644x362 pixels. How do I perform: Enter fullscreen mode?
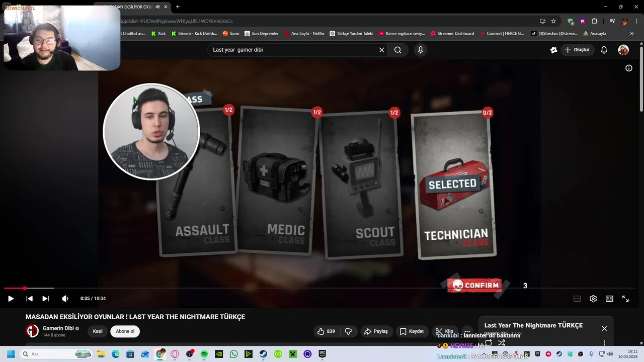[x=625, y=299]
